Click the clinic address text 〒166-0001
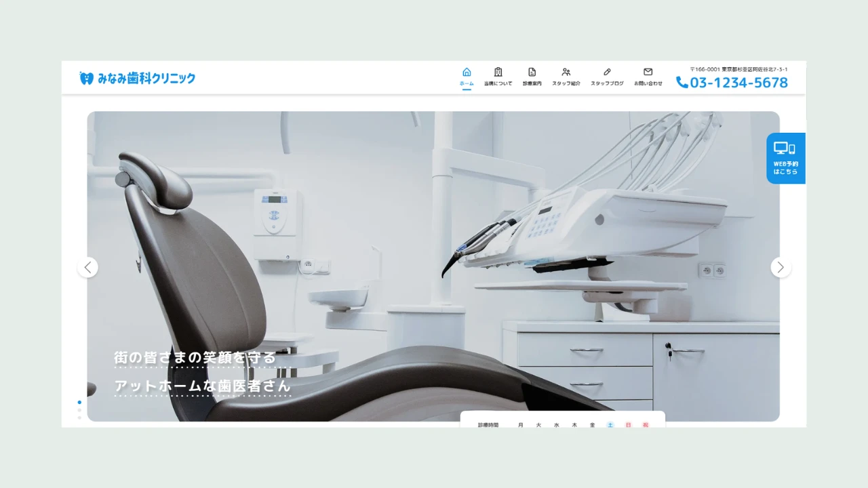 [x=738, y=69]
